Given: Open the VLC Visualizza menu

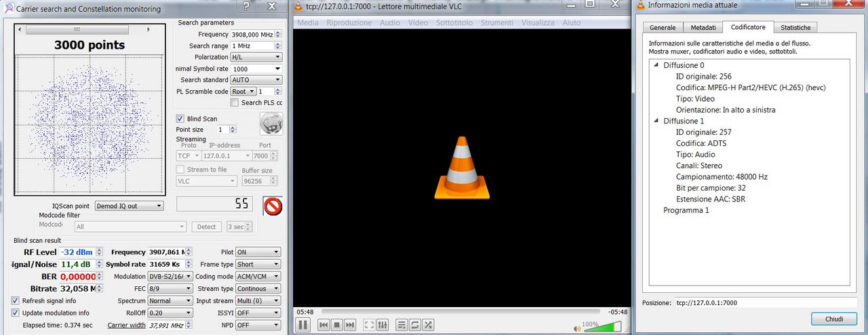Looking at the screenshot, I should pos(538,22).
